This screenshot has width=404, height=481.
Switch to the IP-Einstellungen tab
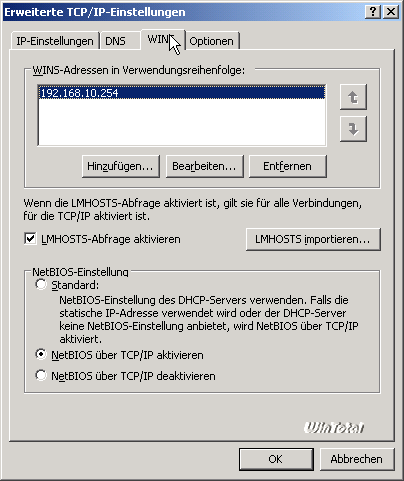click(55, 41)
